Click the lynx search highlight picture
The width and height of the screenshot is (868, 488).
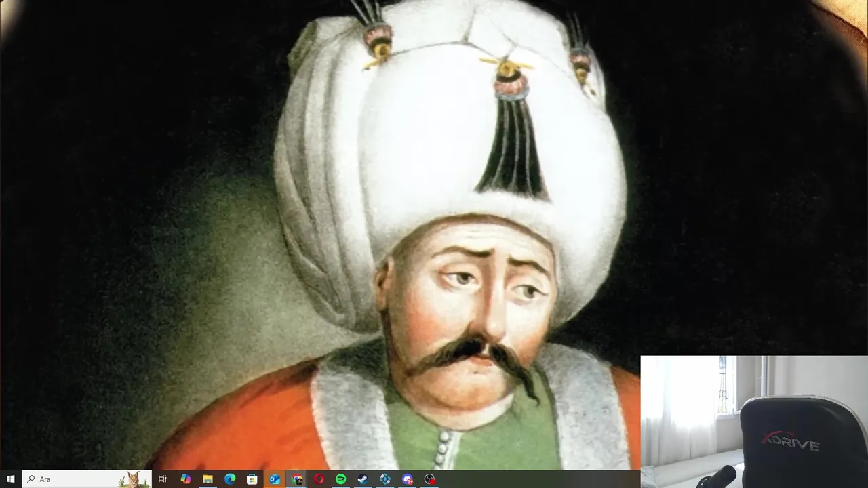point(133,479)
